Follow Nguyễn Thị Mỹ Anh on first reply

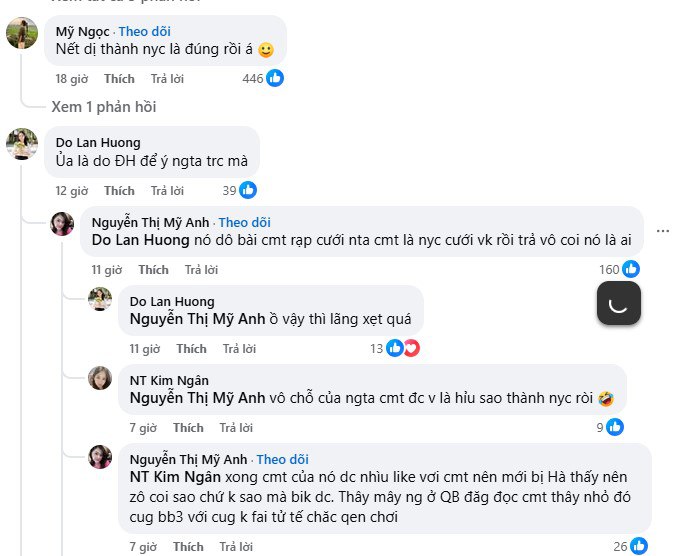click(244, 222)
